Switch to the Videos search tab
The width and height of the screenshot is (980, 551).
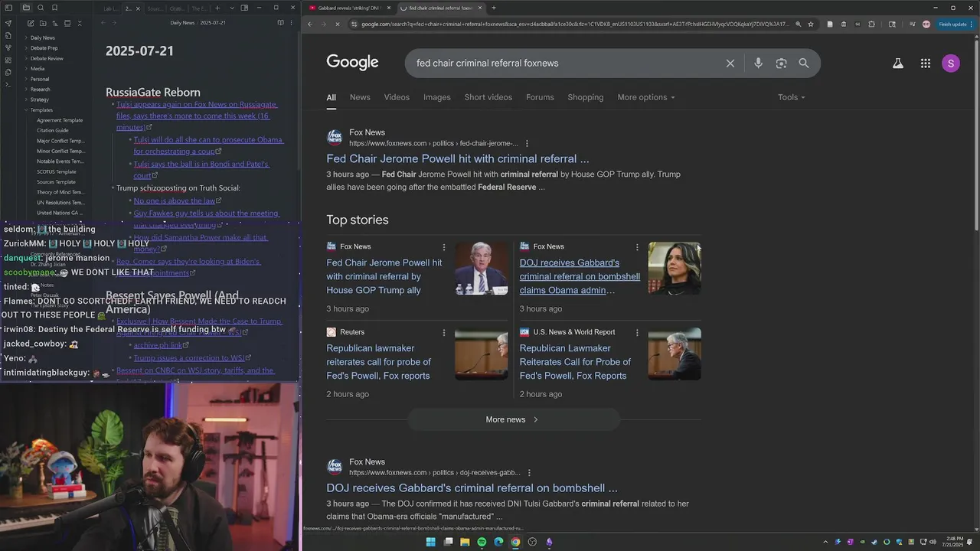[x=397, y=97]
